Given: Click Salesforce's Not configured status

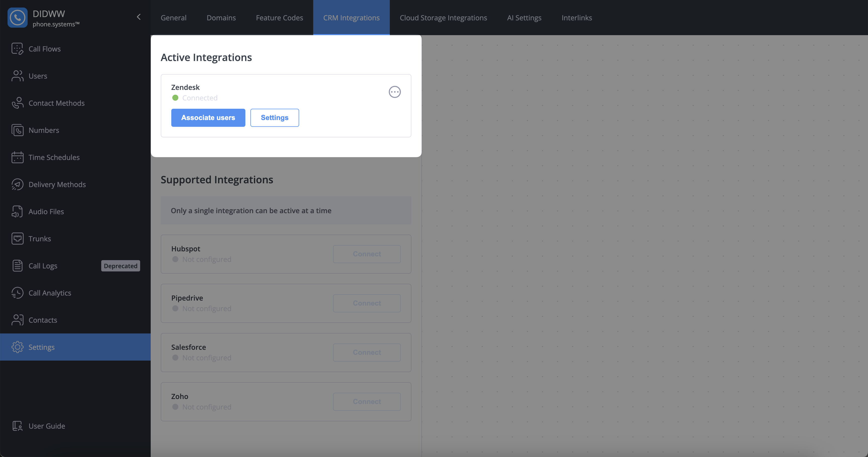Looking at the screenshot, I should pos(206,358).
